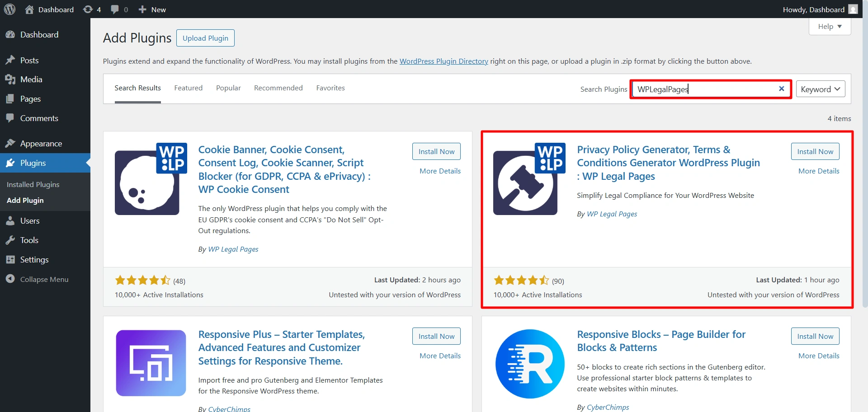Open the Keyword search type dropdown
The height and width of the screenshot is (412, 868).
pyautogui.click(x=820, y=89)
